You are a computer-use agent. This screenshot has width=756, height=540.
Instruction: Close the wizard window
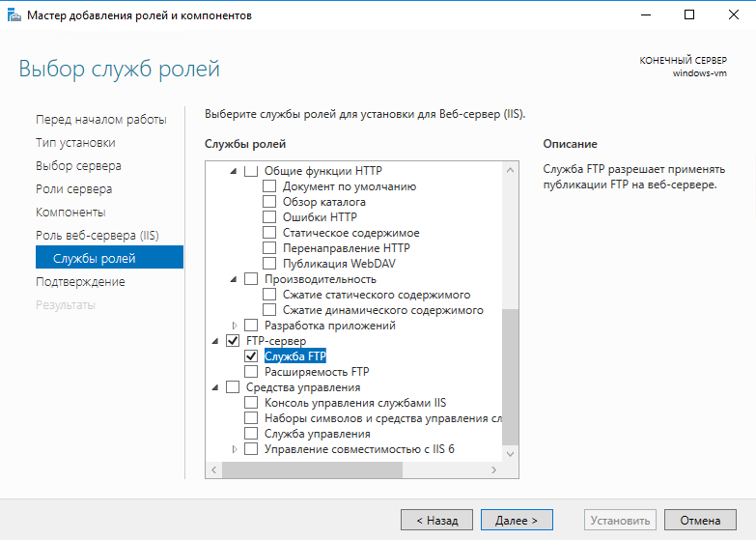(x=734, y=14)
